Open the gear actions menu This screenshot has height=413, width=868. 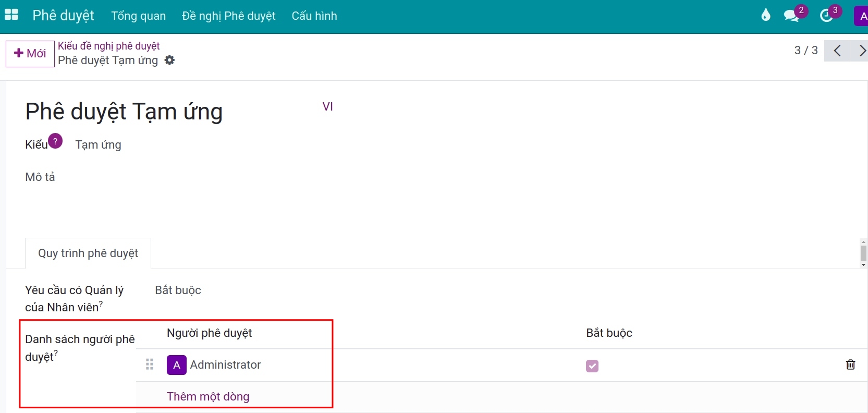[x=169, y=60]
